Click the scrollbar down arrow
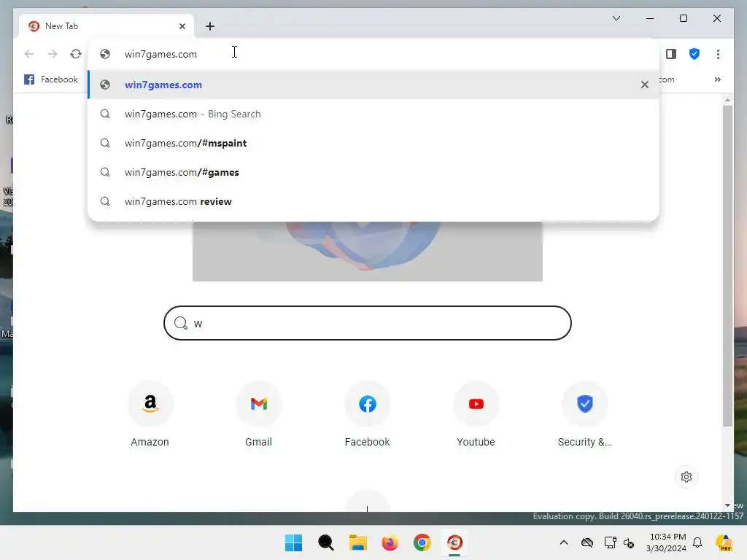 [x=727, y=505]
